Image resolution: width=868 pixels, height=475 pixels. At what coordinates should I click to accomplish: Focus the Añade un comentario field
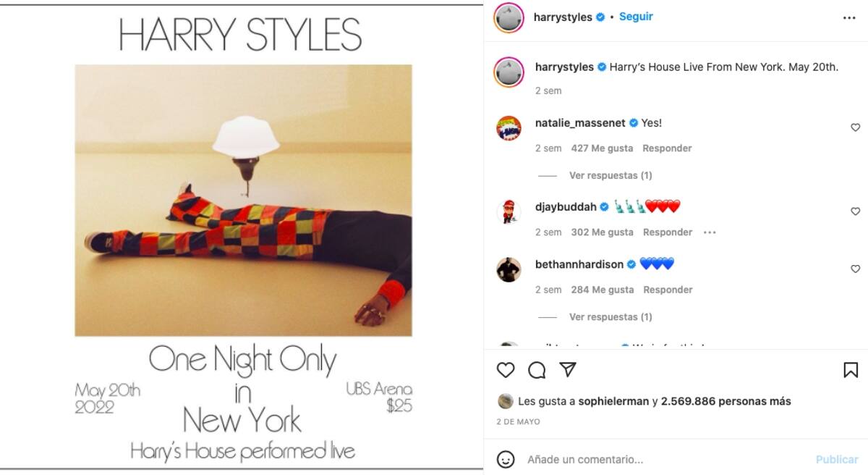665,459
